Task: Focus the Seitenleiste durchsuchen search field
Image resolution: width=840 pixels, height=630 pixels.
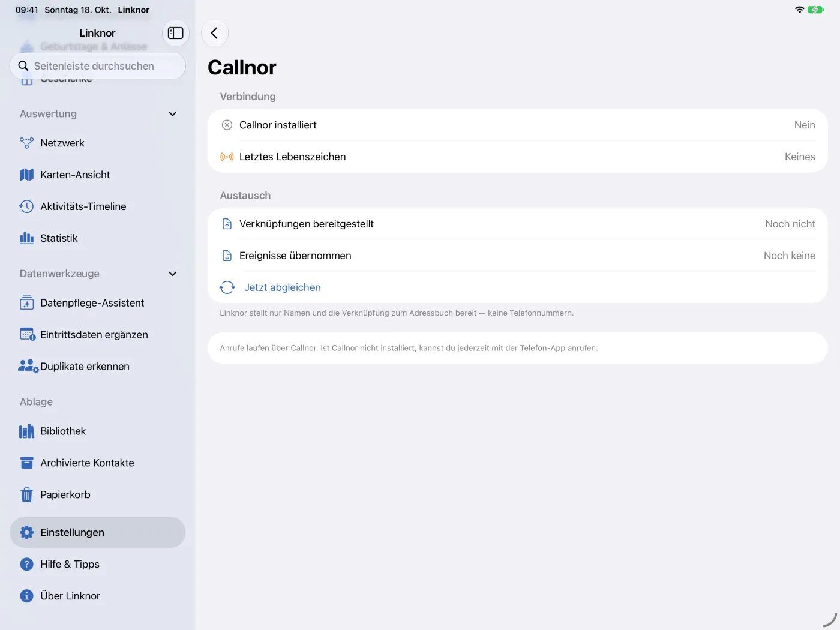Action: [x=98, y=66]
